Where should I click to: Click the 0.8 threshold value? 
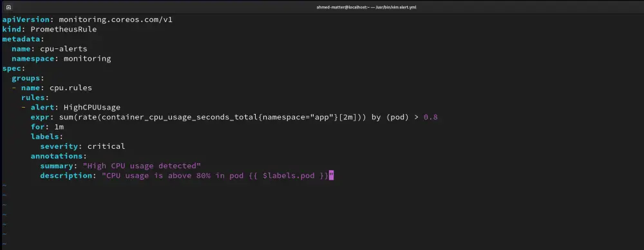430,117
